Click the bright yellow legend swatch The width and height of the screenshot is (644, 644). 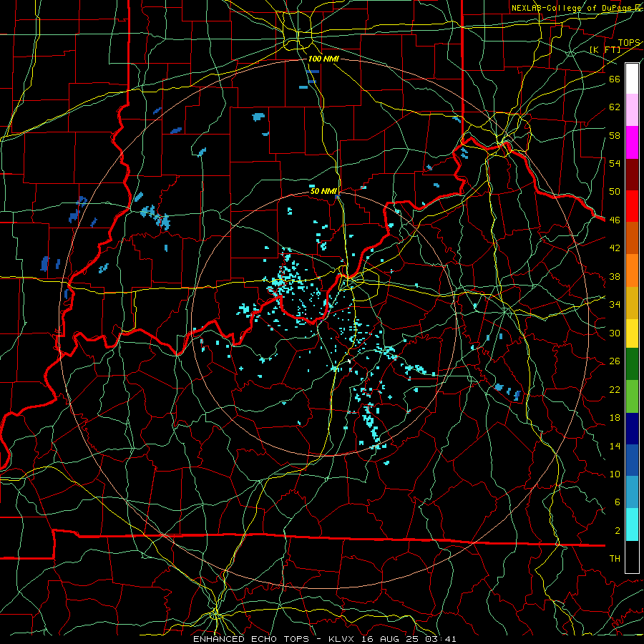(632, 333)
